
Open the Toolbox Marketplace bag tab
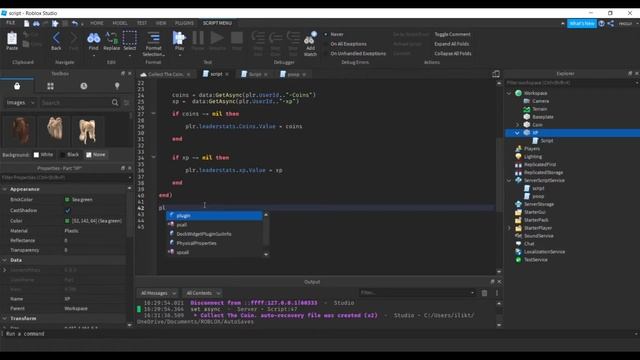click(x=17, y=86)
